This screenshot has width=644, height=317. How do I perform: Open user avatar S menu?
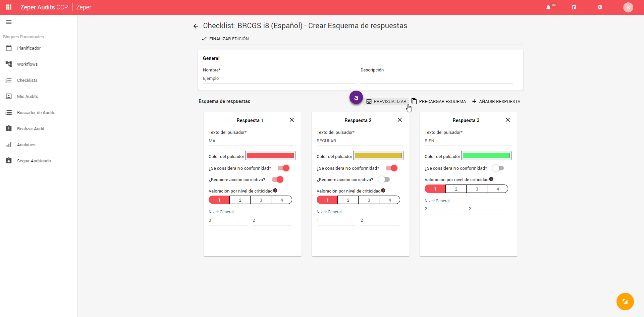pos(628,7)
